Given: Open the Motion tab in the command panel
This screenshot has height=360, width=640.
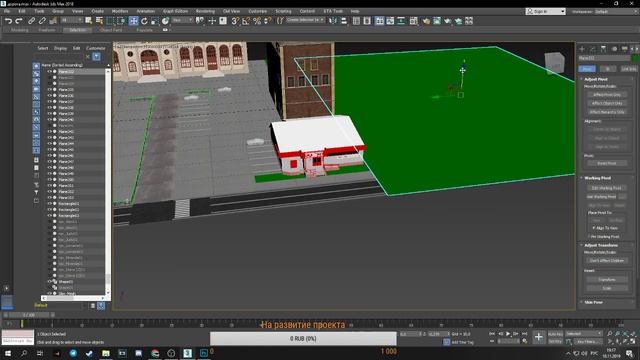Looking at the screenshot, I should click(614, 49).
